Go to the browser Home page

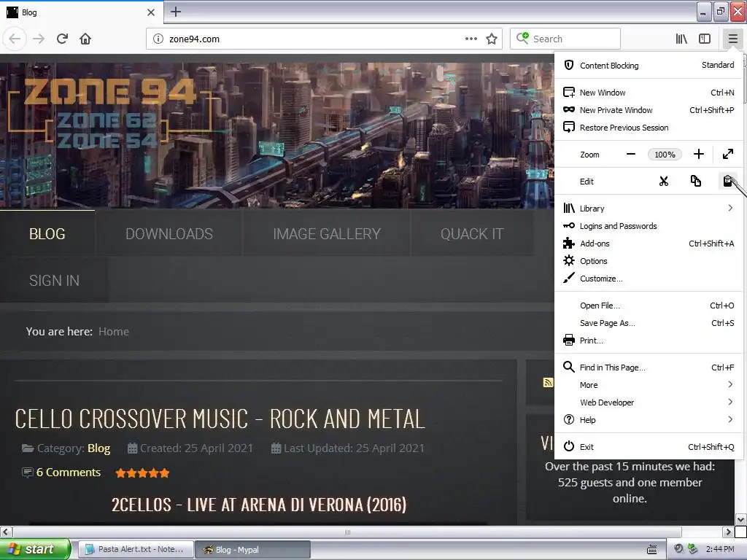(85, 39)
